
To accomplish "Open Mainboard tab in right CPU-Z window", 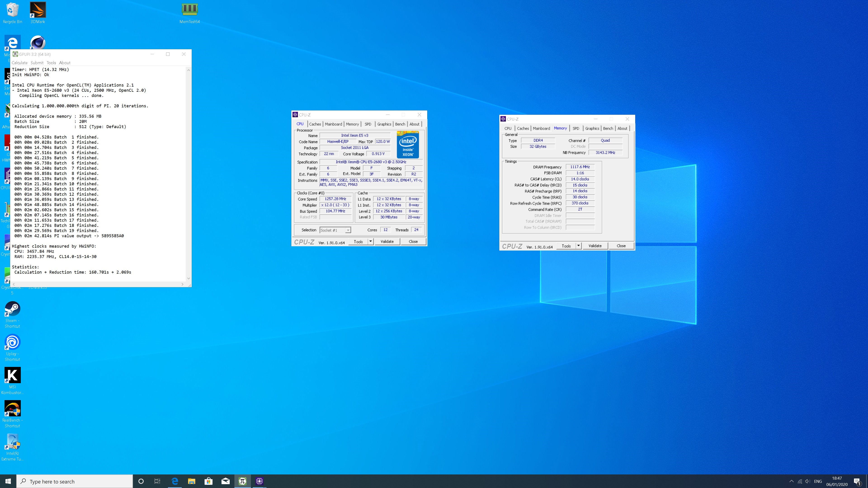I will (x=541, y=129).
